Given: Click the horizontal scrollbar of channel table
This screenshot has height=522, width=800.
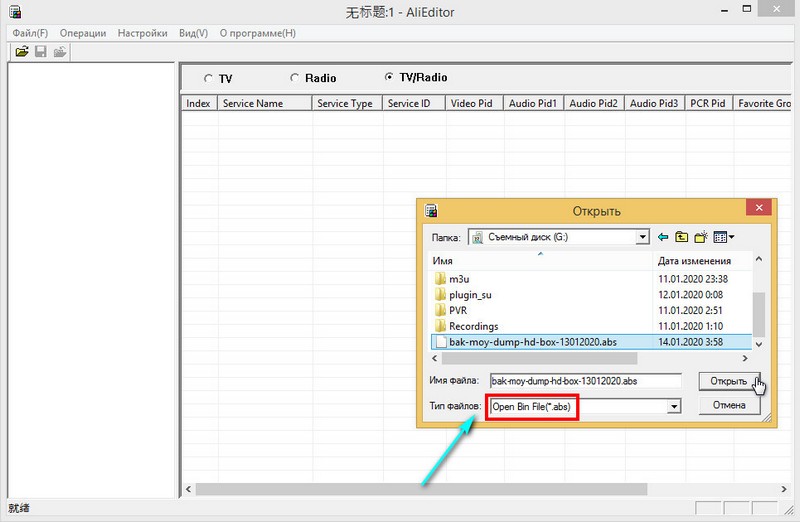Looking at the screenshot, I should [421, 489].
